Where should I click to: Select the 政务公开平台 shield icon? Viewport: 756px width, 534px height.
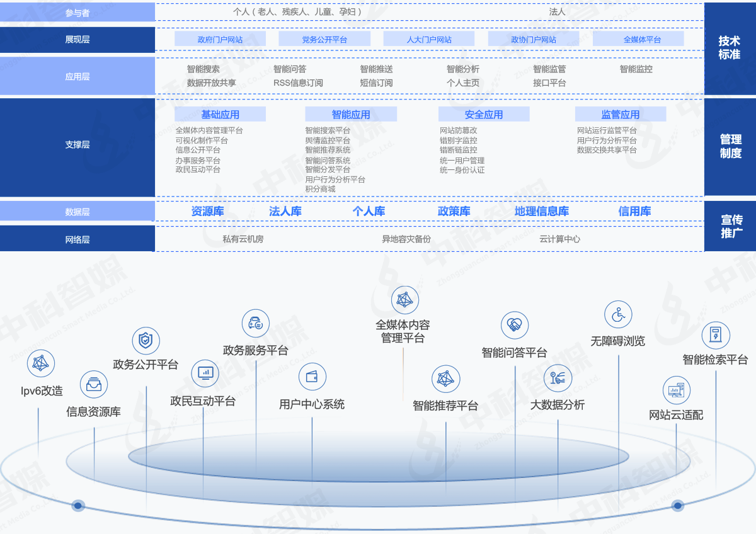146,341
